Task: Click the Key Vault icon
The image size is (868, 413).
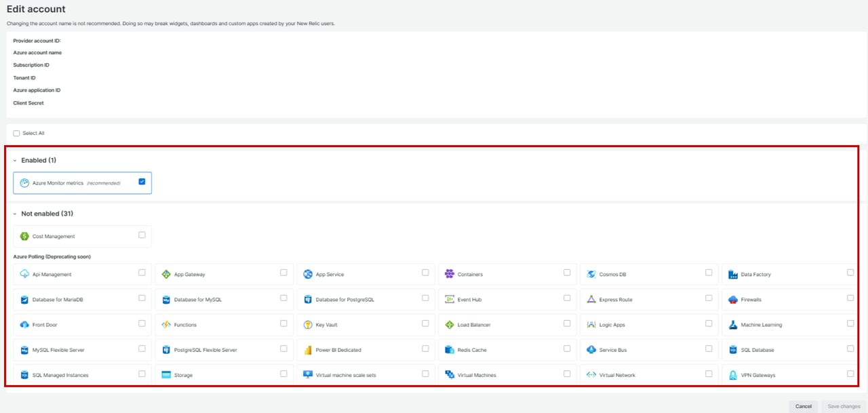Action: click(308, 325)
